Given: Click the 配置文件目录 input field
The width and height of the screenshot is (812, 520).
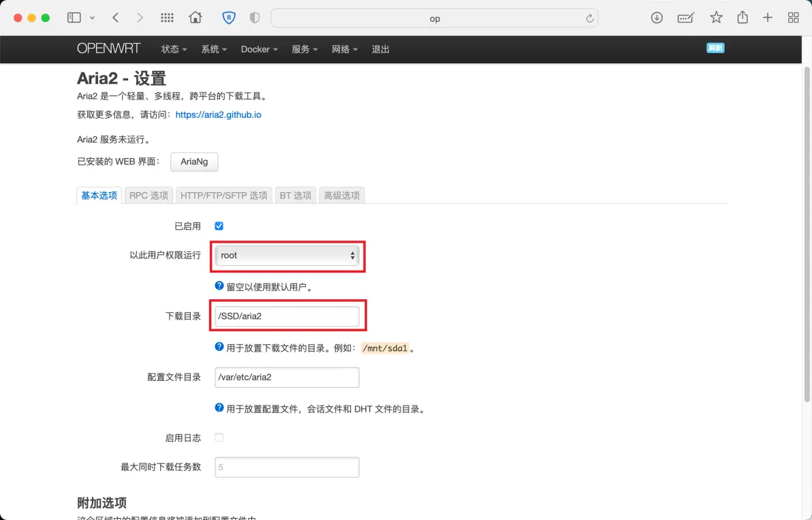Looking at the screenshot, I should click(287, 377).
